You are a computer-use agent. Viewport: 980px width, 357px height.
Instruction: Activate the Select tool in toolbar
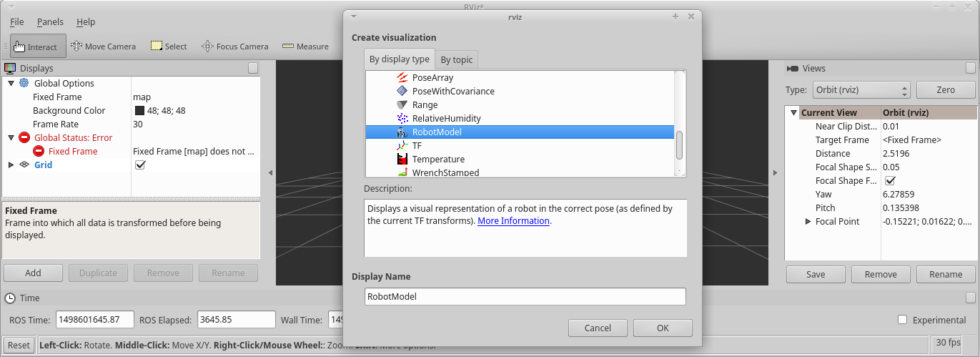(x=169, y=46)
